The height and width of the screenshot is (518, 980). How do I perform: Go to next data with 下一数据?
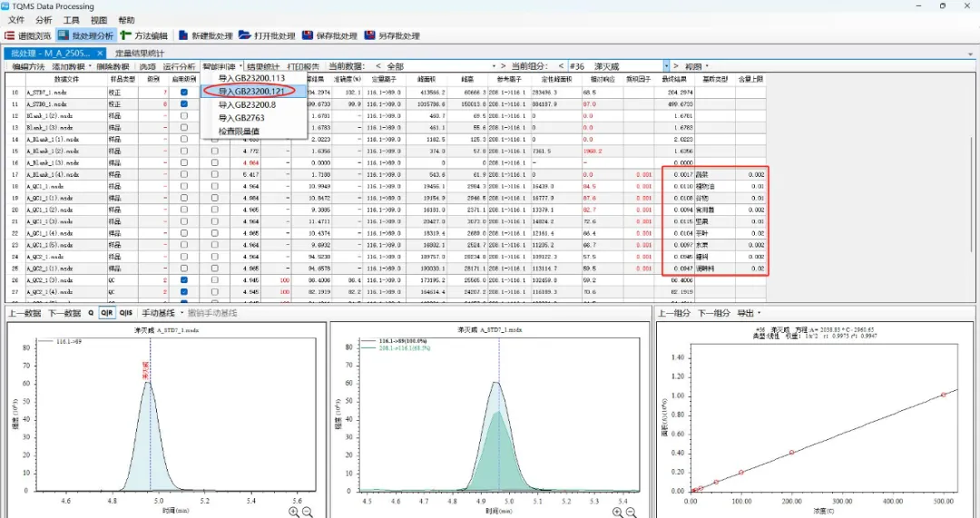coord(64,313)
